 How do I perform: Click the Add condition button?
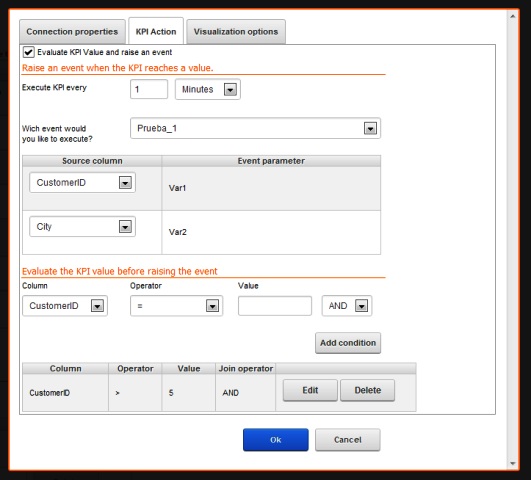(x=348, y=343)
